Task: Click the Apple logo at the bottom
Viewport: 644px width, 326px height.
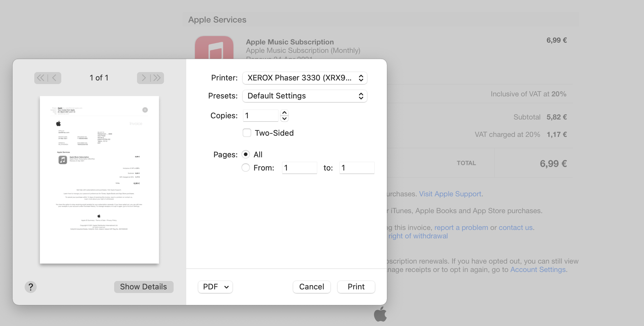Action: [x=380, y=315]
